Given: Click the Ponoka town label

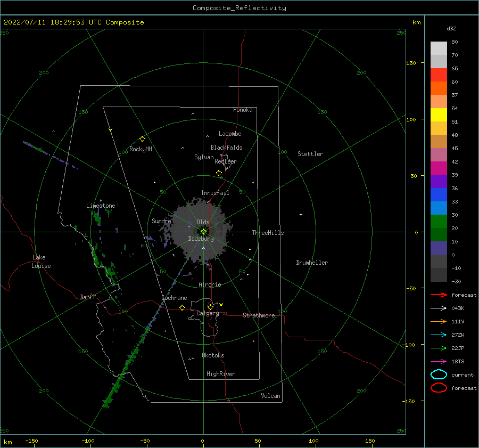Looking at the screenshot, I should click(x=243, y=110).
